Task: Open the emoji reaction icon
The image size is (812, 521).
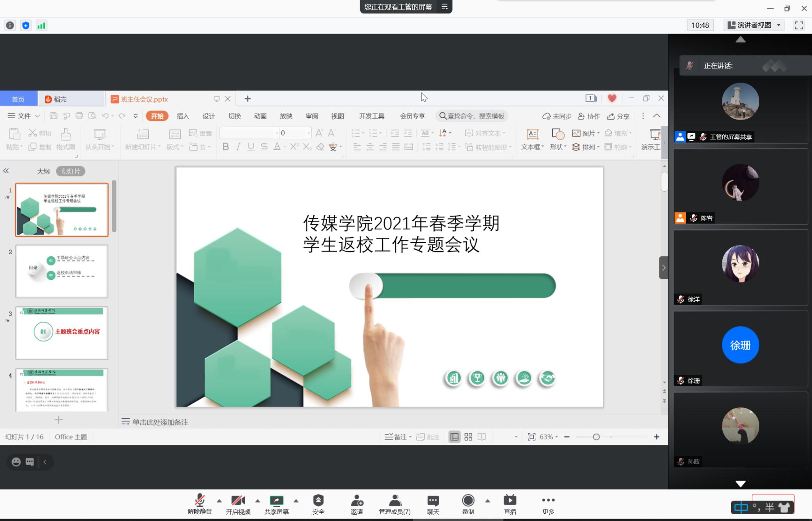Action: point(16,462)
